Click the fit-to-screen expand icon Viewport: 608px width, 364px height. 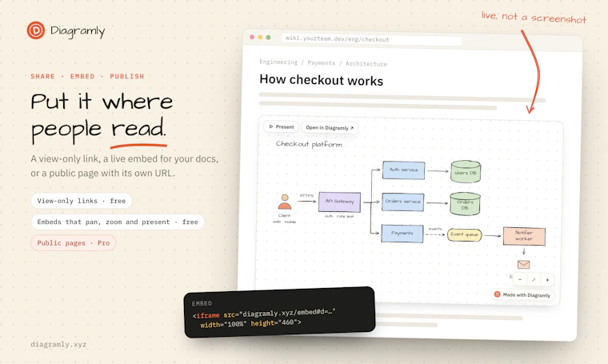point(534,280)
